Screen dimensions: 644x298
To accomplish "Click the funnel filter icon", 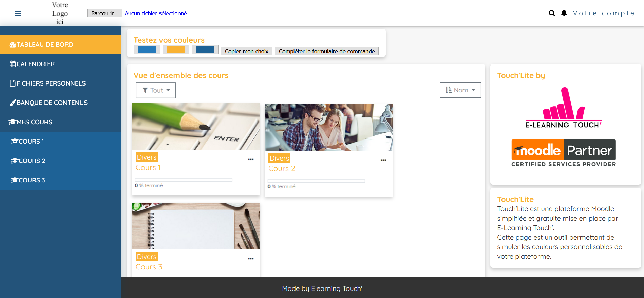I will [x=145, y=90].
